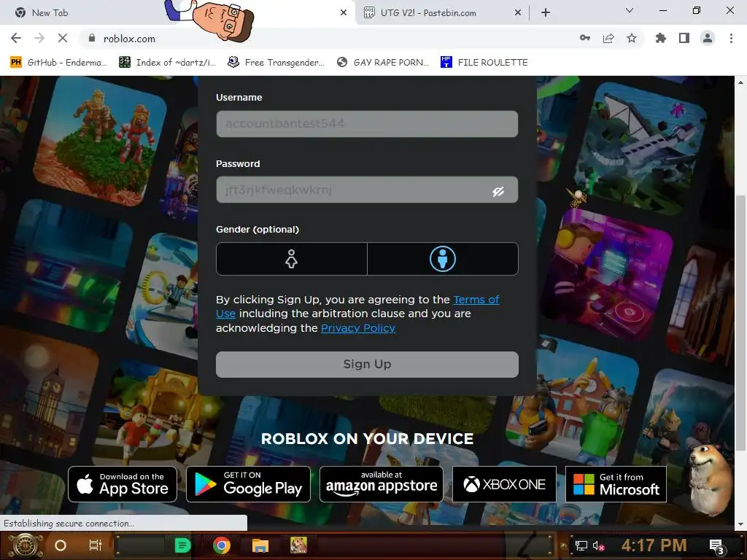Share this page icon in address bar
The height and width of the screenshot is (560, 747).
coord(608,38)
